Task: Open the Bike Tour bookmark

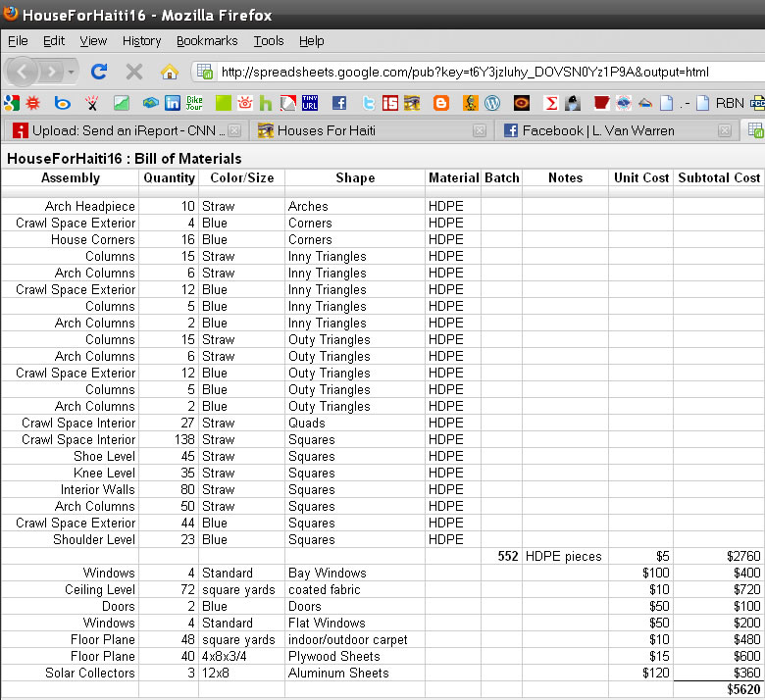Action: 194,103
